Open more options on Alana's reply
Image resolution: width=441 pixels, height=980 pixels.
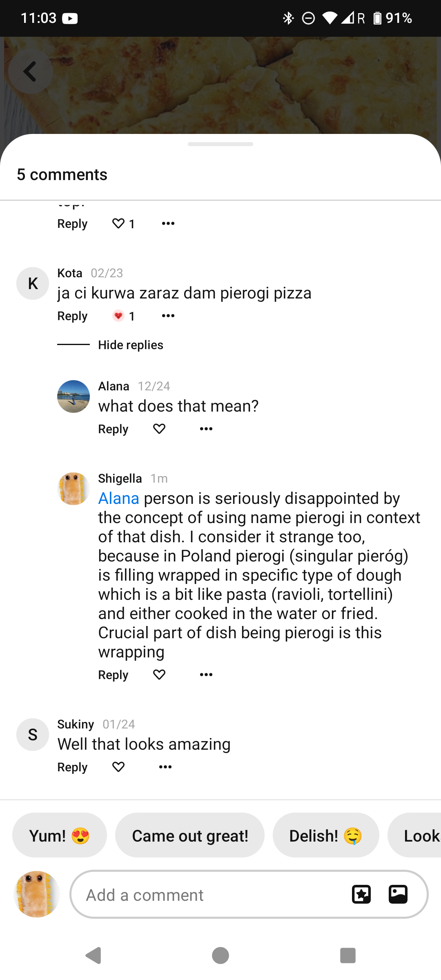click(206, 429)
